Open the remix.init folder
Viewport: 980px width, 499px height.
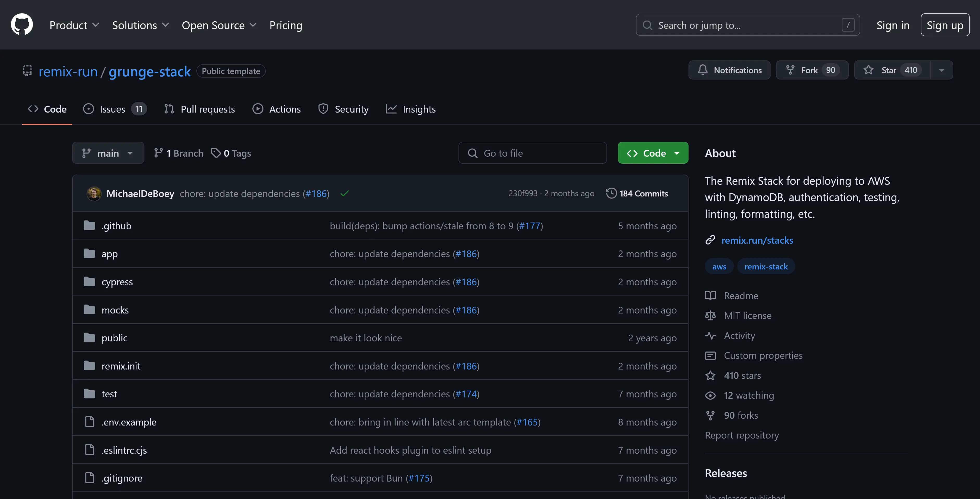(x=121, y=366)
